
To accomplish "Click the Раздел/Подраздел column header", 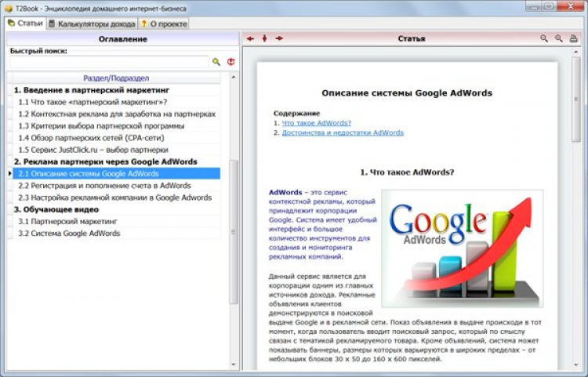I will [x=116, y=78].
